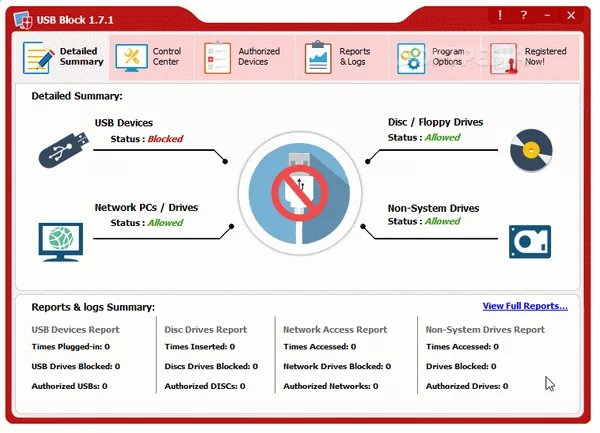Click USB Drives Blocked: 0
600x433 pixels.
[x=75, y=366]
